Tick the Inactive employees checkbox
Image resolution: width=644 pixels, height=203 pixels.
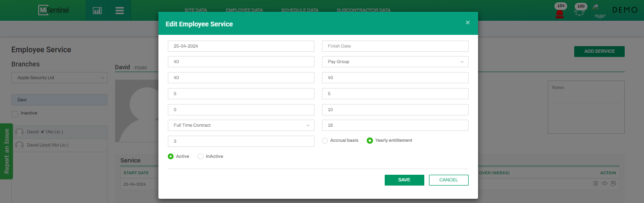pyautogui.click(x=15, y=114)
